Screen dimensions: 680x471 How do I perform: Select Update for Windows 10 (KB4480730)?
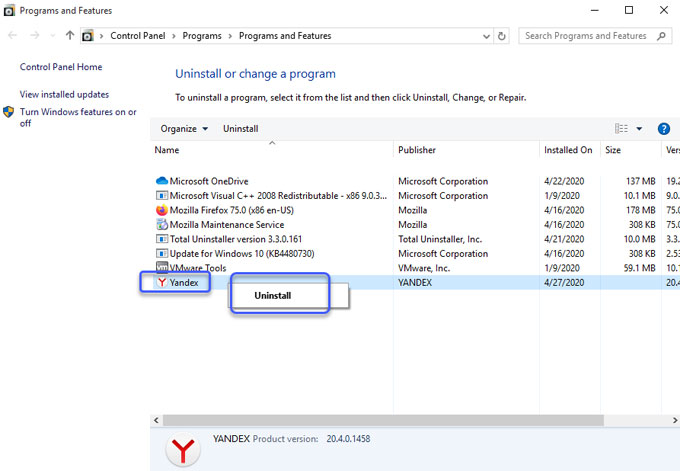click(x=242, y=253)
